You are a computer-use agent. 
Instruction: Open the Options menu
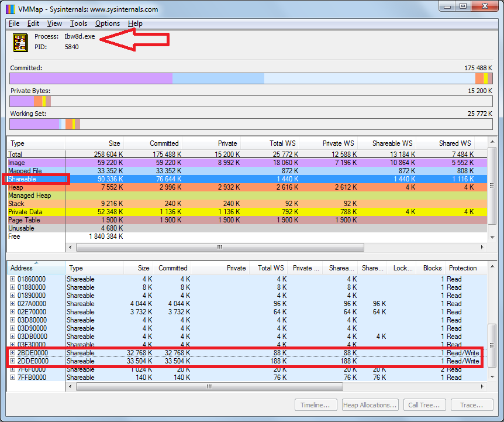(108, 23)
